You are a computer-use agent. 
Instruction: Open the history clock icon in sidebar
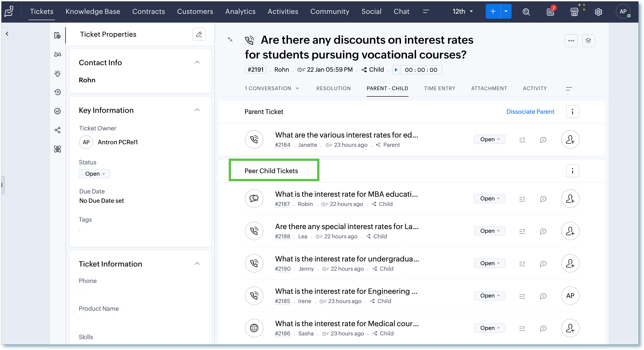[x=57, y=92]
